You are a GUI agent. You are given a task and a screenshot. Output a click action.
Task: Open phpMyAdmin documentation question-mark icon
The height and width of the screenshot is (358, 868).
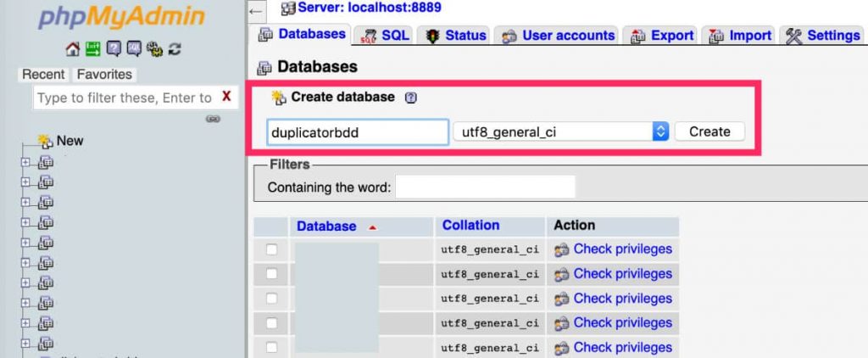pyautogui.click(x=113, y=49)
